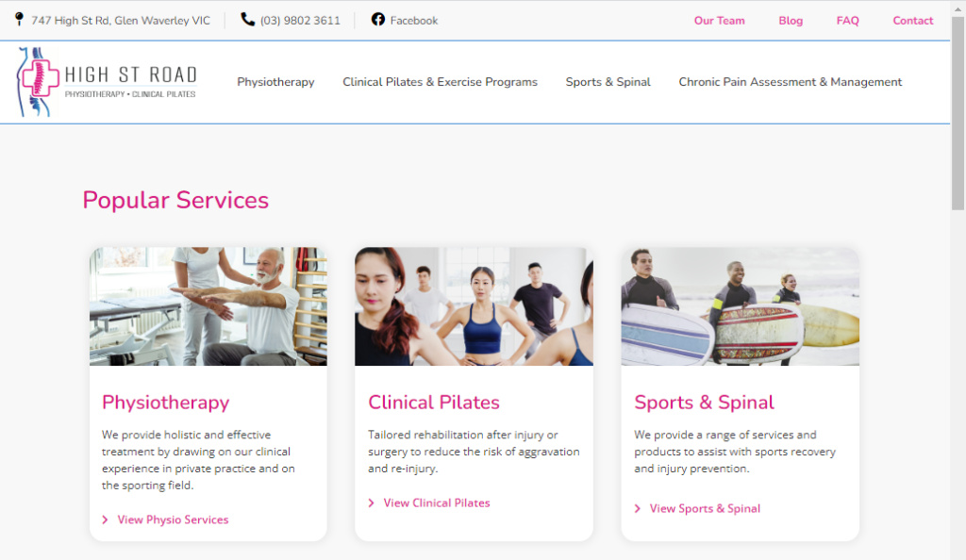
Task: Click the page vertical scrollbar thumb
Action: tap(958, 114)
